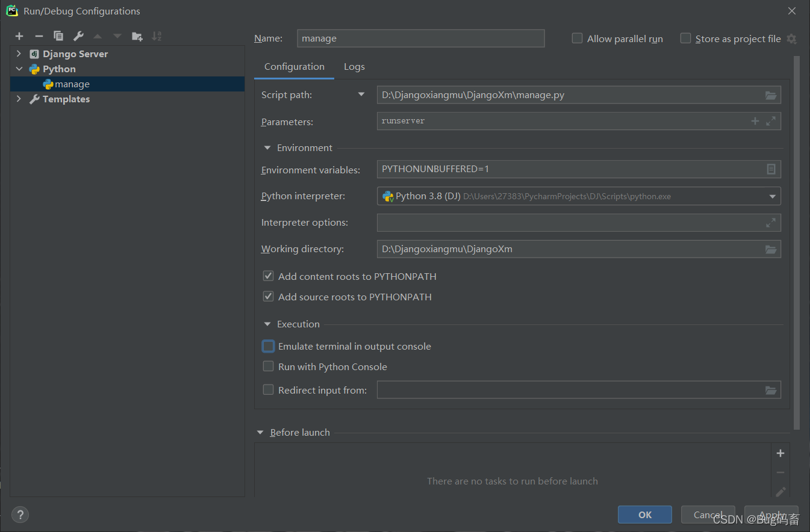
Task: Open Script path type dropdown arrow
Action: point(361,94)
